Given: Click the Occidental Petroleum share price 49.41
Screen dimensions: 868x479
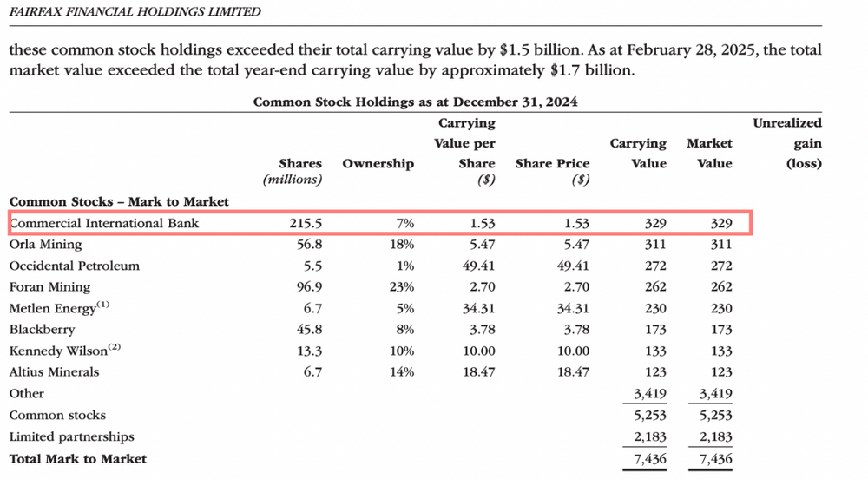Looking at the screenshot, I should coord(573,266).
